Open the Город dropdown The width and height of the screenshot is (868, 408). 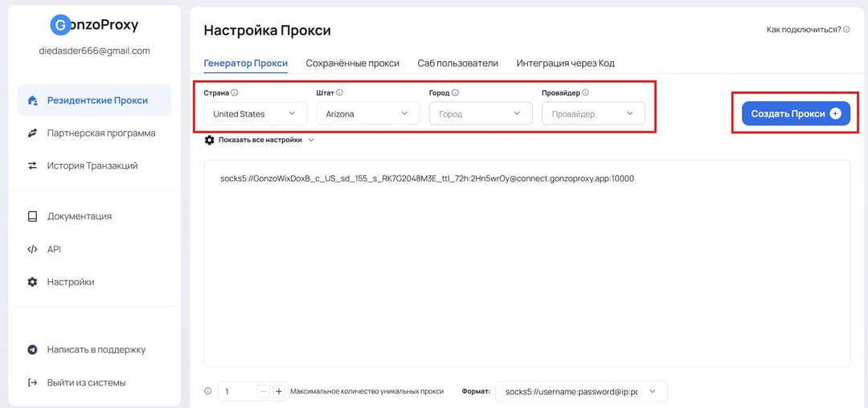click(481, 114)
